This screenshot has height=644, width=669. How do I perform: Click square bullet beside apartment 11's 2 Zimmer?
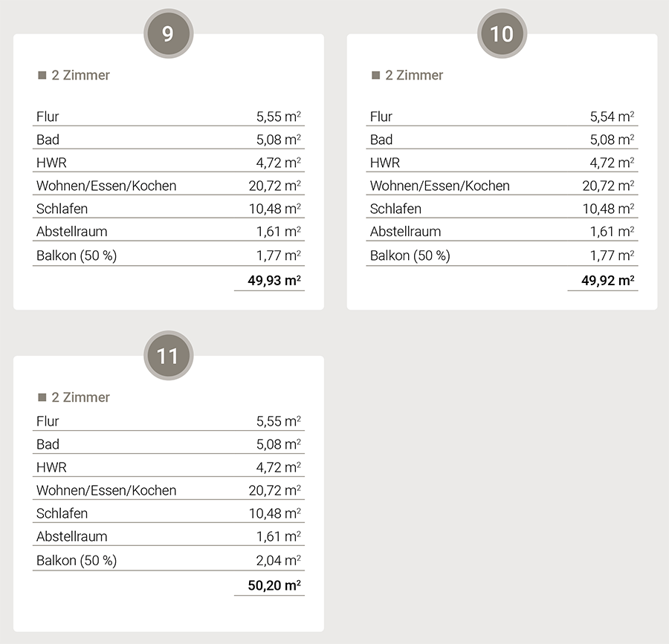[42, 397]
